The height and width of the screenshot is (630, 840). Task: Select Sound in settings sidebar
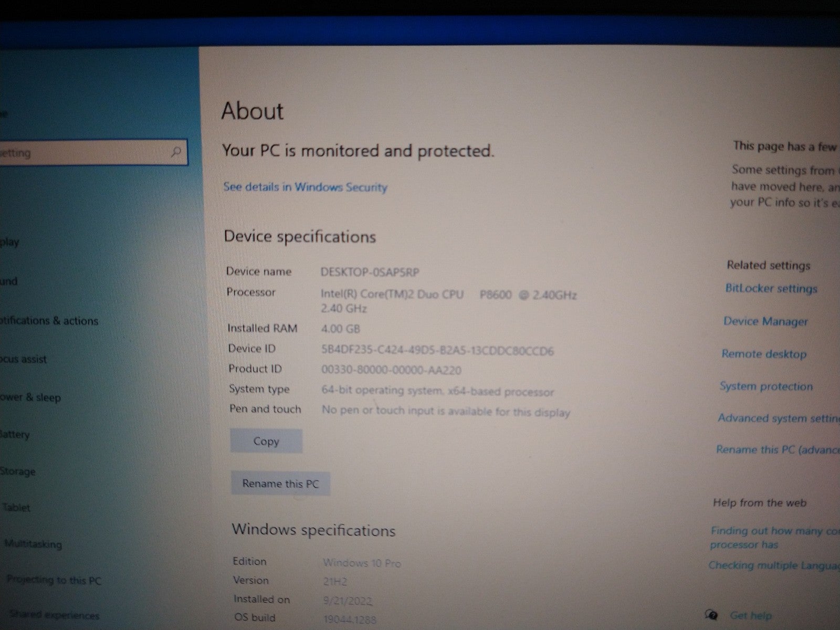(9, 281)
